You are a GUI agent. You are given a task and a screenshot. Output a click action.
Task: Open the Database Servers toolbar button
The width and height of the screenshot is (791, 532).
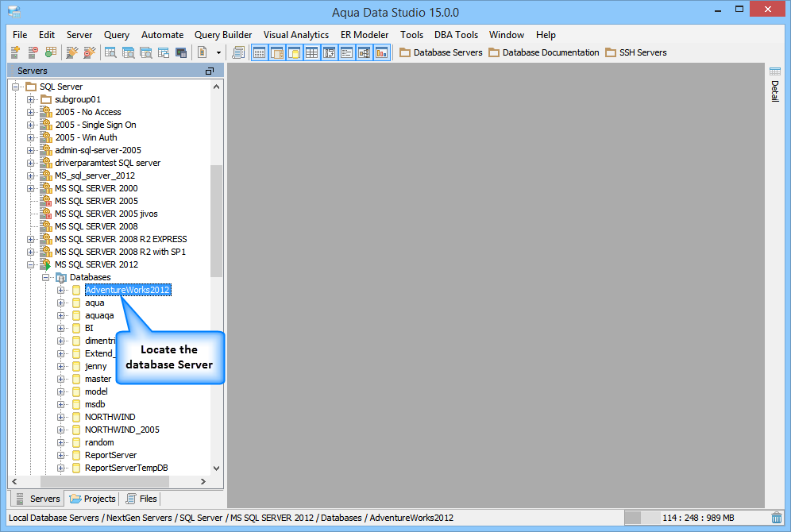[x=441, y=52]
